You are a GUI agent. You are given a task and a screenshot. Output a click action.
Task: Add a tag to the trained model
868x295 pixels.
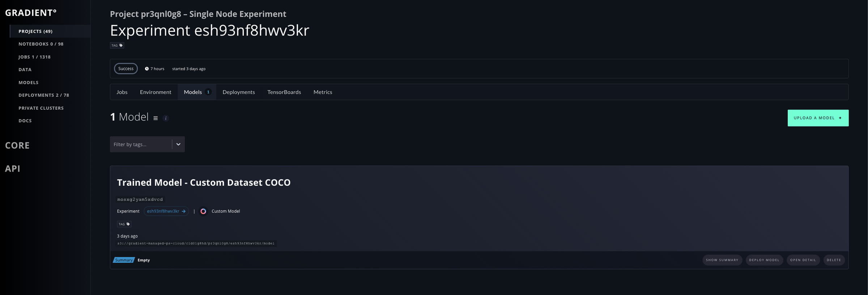(x=124, y=224)
